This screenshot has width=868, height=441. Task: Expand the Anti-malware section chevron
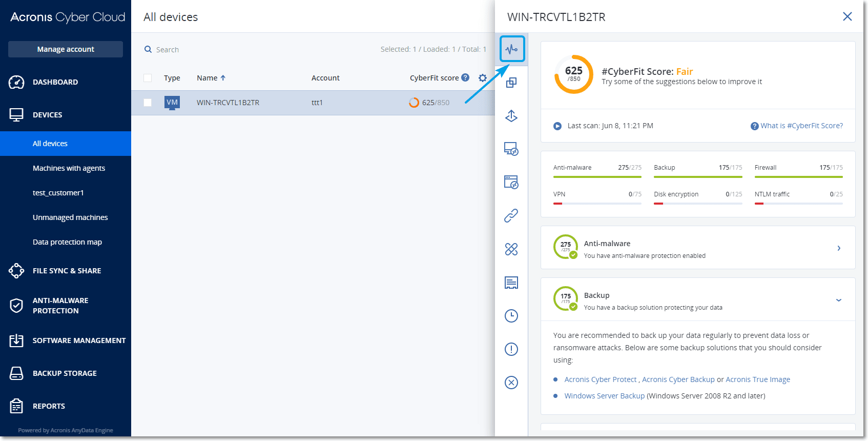(839, 248)
